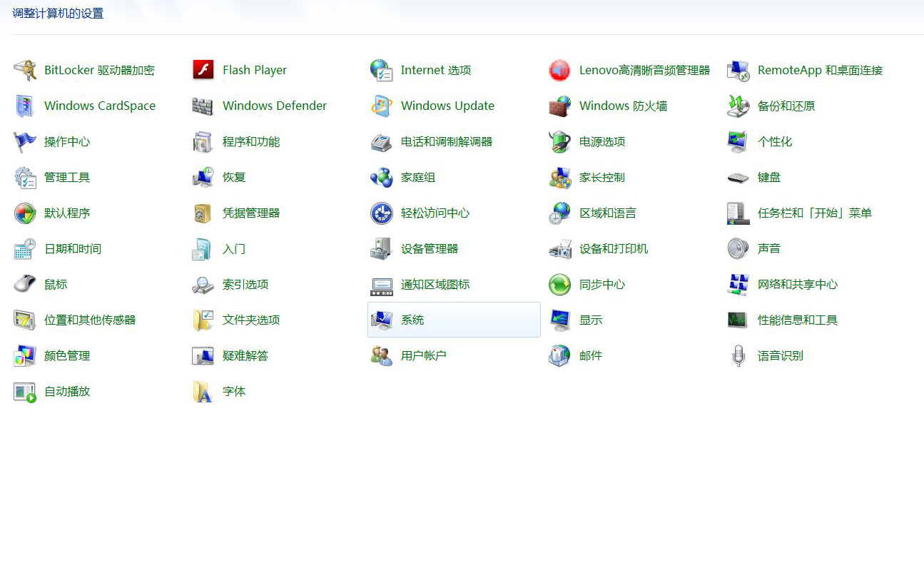Click the Lenovo高清晰音频管理器 icon
The height and width of the screenshot is (573, 924).
click(560, 70)
